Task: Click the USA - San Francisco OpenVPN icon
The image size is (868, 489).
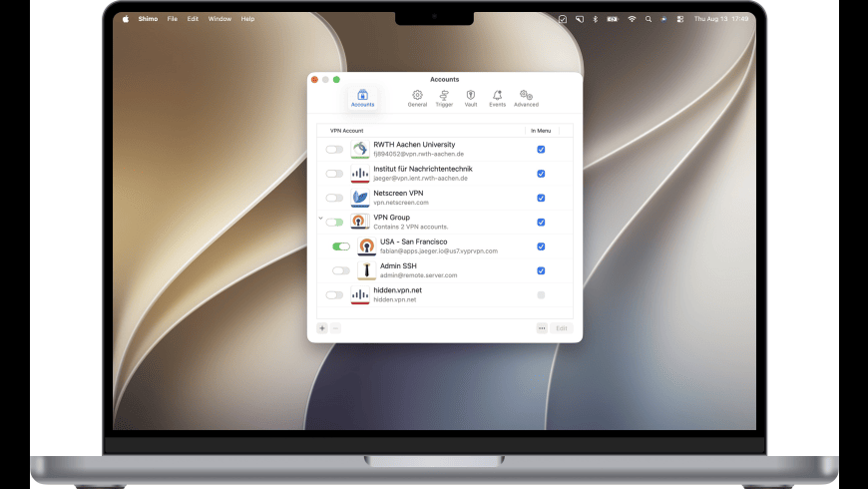Action: (x=366, y=246)
